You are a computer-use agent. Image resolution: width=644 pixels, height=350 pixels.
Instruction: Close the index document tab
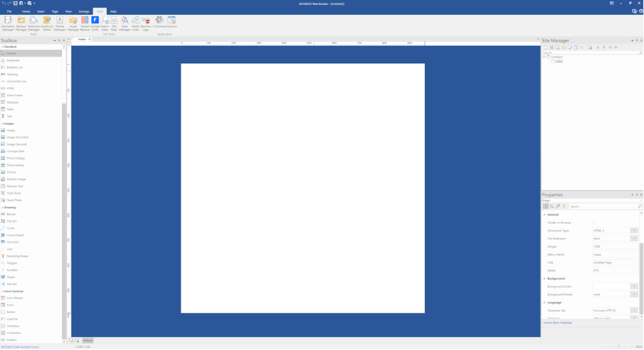tap(90, 40)
